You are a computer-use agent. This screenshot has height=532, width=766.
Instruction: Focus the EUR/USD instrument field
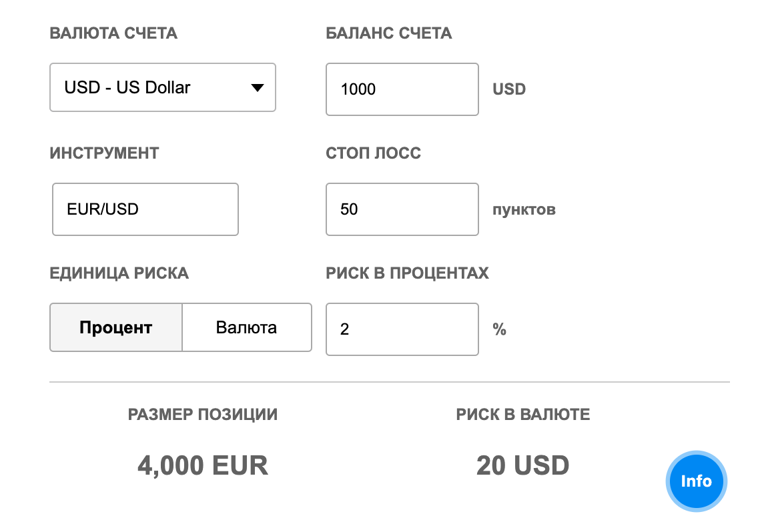coord(145,209)
